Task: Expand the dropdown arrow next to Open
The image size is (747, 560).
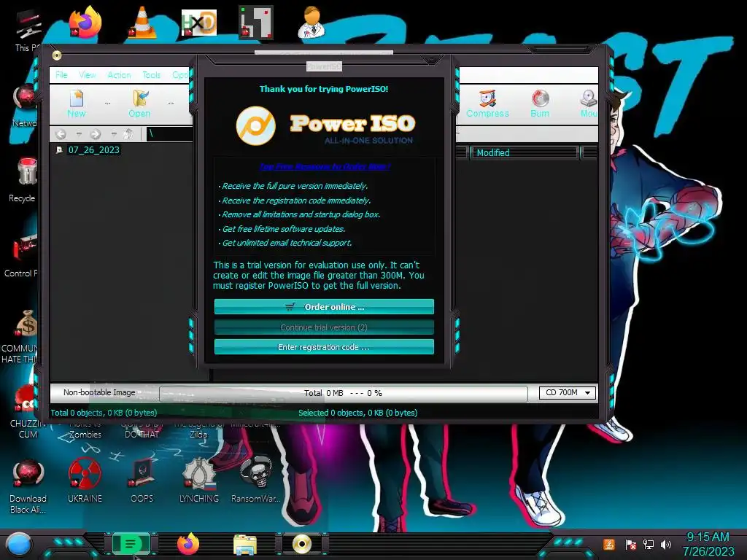Action: (x=171, y=103)
